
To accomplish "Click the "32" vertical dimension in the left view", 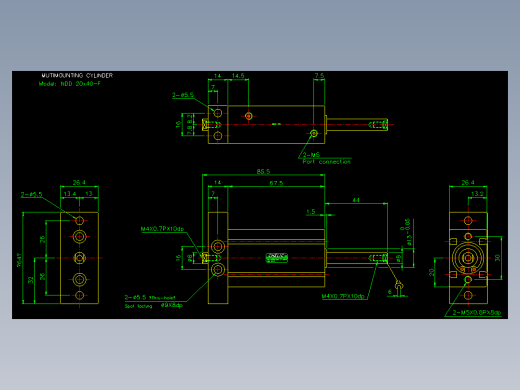I will pyautogui.click(x=31, y=280).
